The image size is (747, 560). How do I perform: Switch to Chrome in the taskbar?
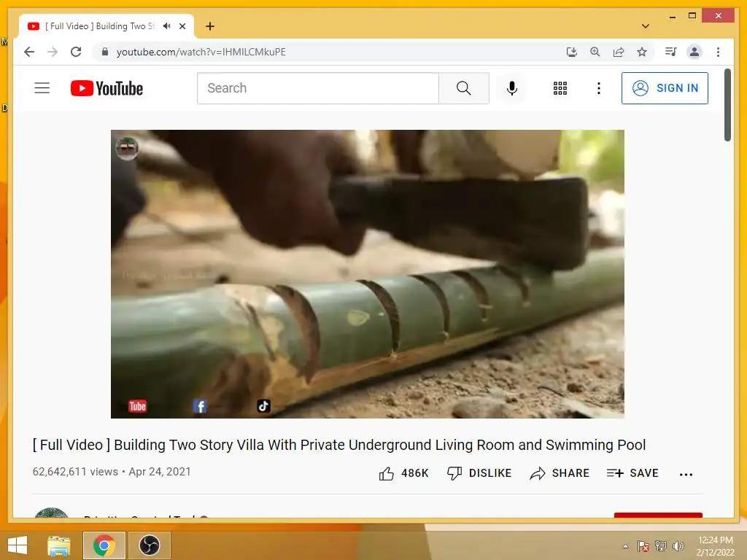pos(104,545)
